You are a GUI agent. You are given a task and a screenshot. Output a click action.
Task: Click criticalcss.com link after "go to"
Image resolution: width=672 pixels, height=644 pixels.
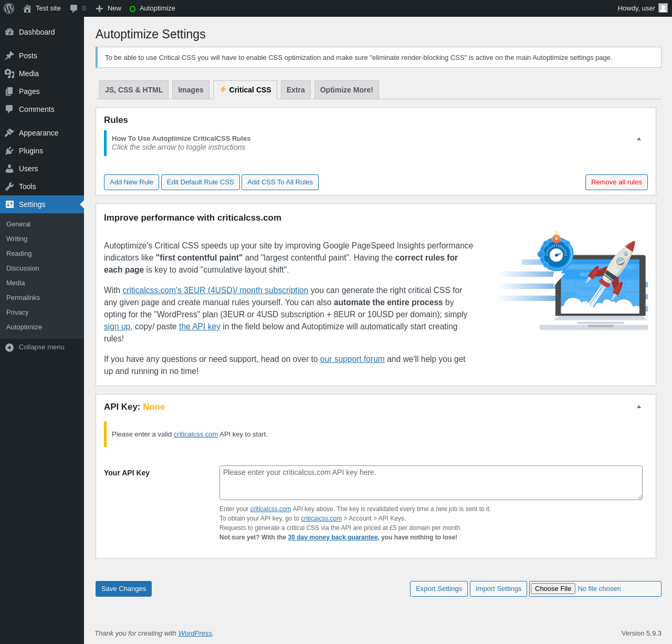click(x=321, y=518)
